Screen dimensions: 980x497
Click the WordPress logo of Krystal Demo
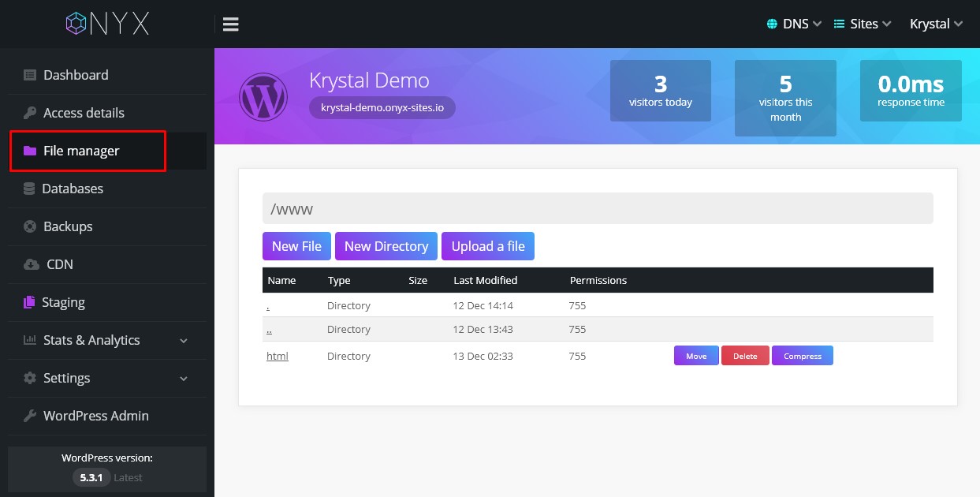(263, 96)
